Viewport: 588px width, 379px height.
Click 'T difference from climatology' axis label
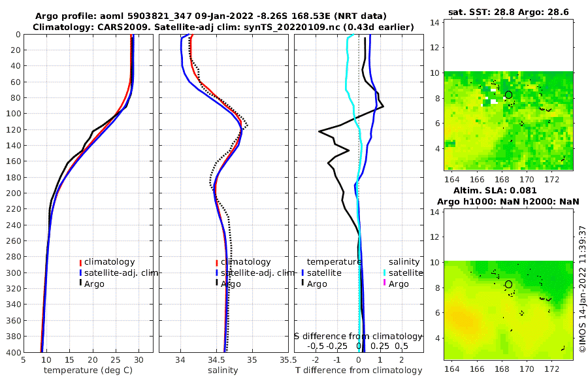point(359,371)
